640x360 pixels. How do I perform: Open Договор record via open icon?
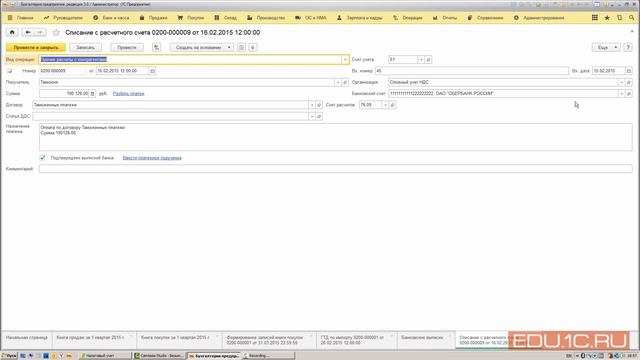pyautogui.click(x=319, y=105)
